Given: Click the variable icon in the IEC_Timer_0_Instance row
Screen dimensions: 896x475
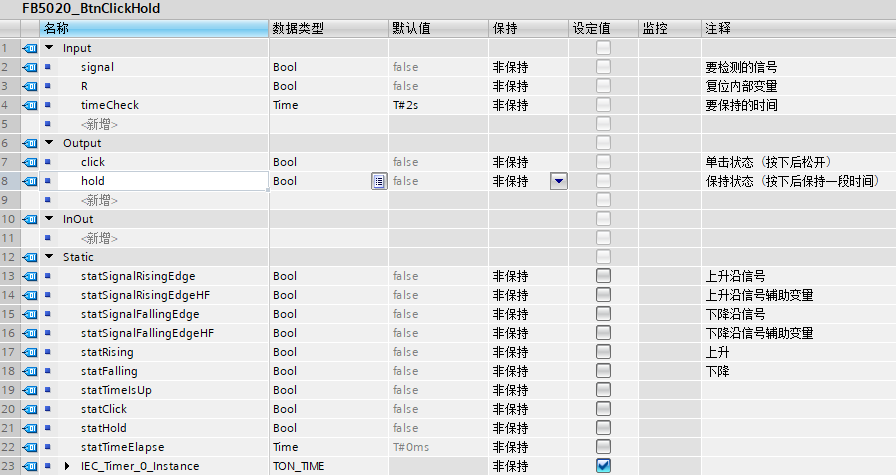Looking at the screenshot, I should click(x=30, y=466).
